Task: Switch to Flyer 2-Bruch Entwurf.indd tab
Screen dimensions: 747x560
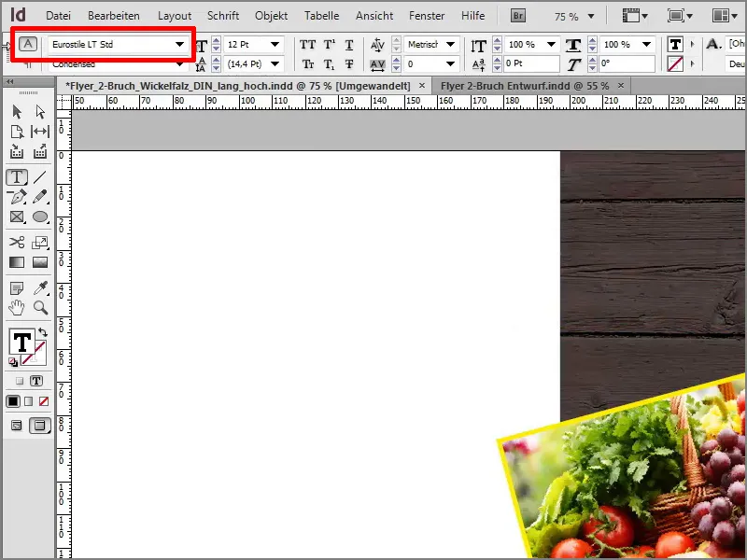Action: point(525,86)
